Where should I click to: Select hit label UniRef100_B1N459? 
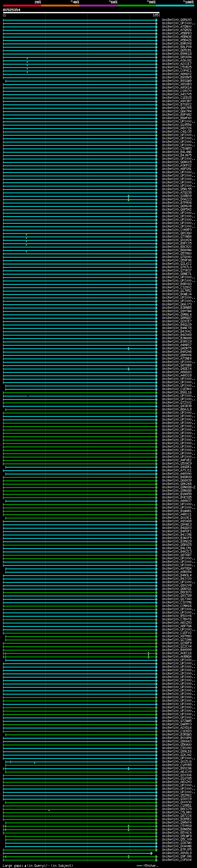[177, 494]
